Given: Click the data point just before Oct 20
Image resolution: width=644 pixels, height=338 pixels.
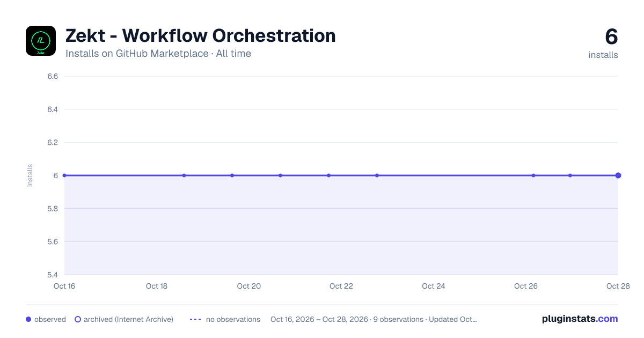Looking at the screenshot, I should (232, 175).
